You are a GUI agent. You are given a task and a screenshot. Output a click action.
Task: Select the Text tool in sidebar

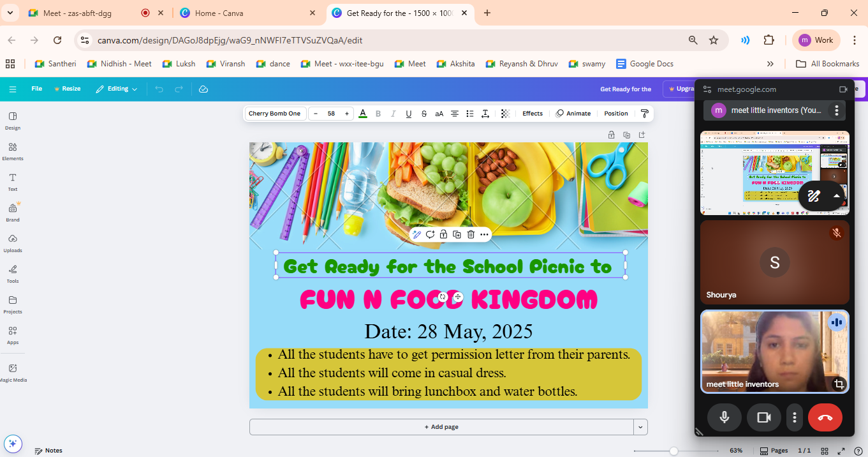pyautogui.click(x=13, y=182)
